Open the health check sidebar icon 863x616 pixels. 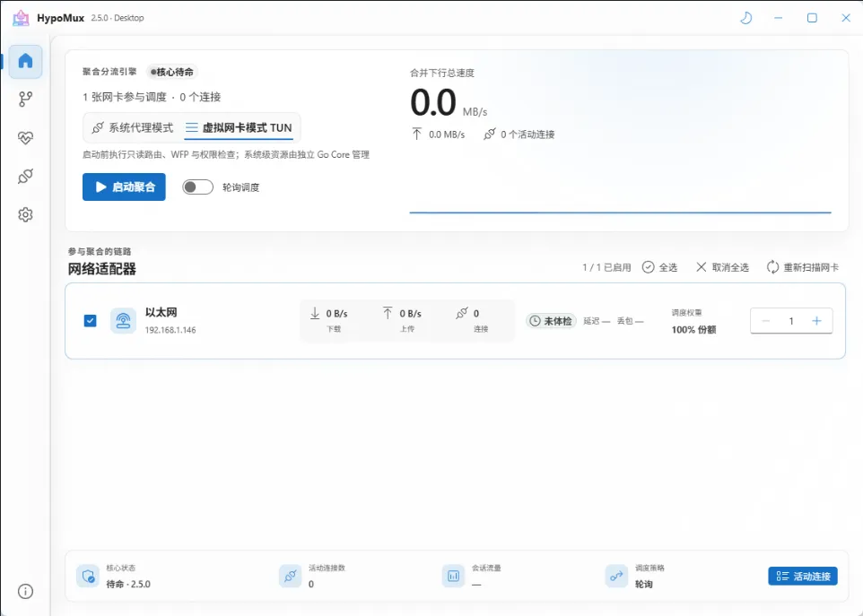coord(25,137)
